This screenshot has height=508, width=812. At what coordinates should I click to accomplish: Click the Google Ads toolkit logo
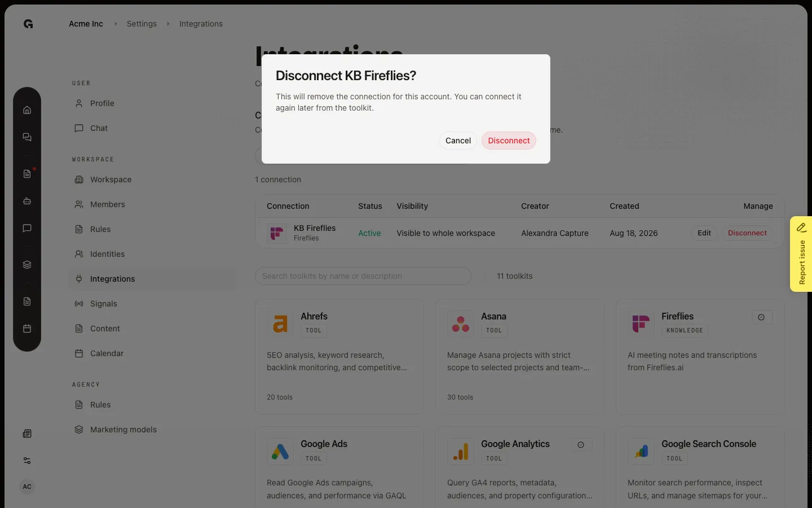(x=280, y=452)
